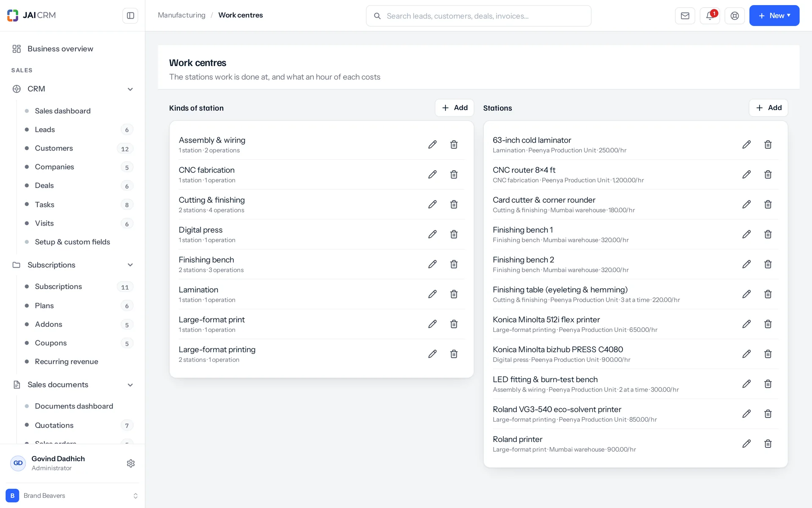Select Konica Minolta 512i flex printer row
This screenshot has height=508, width=812.
pyautogui.click(x=635, y=324)
